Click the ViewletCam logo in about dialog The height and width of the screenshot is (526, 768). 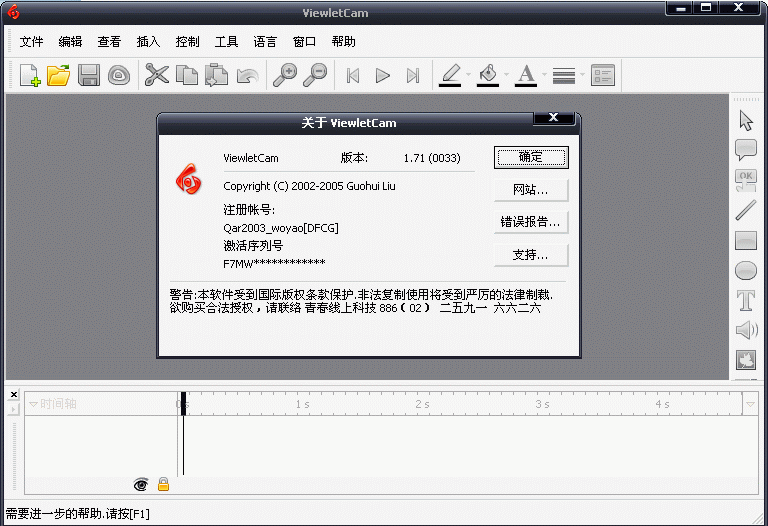coord(189,179)
